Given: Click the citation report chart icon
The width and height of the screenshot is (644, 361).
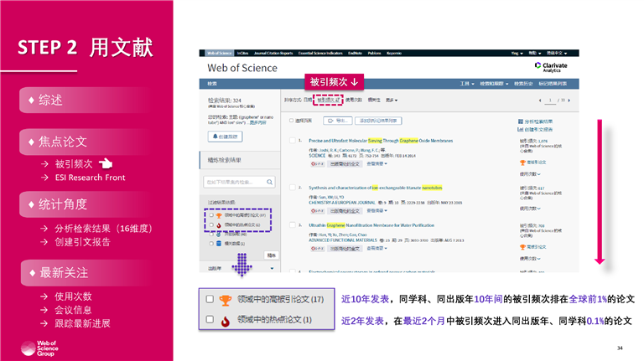Looking at the screenshot, I should (x=521, y=129).
